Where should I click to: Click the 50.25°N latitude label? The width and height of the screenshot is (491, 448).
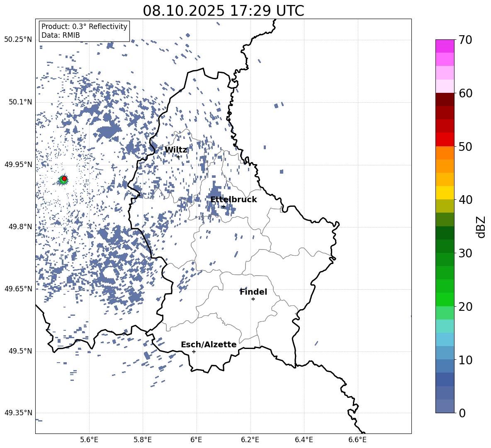tap(18, 40)
